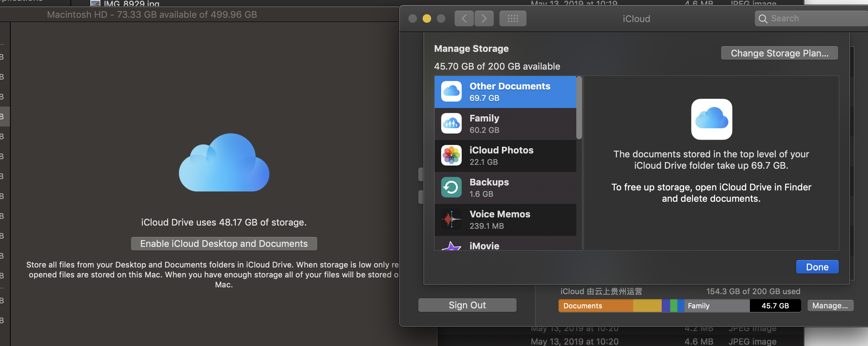Go back with the left chevron

point(464,18)
